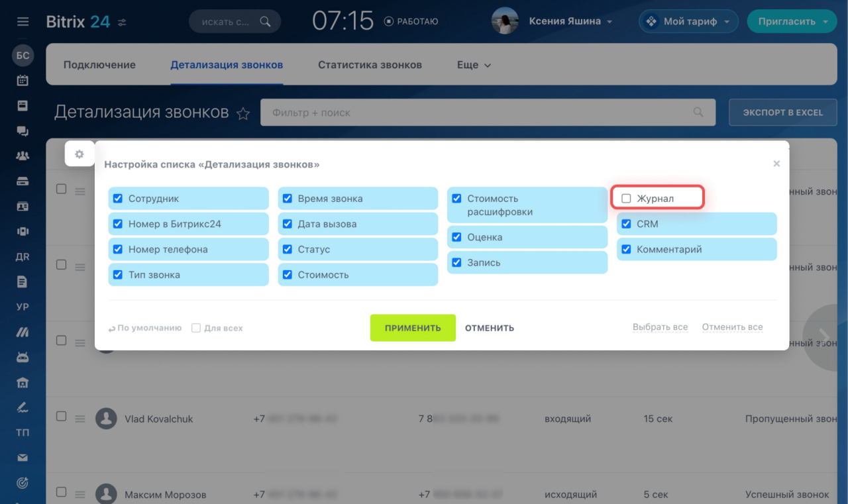
Task: Uncheck the Дата вызова checkbox
Action: click(x=287, y=224)
